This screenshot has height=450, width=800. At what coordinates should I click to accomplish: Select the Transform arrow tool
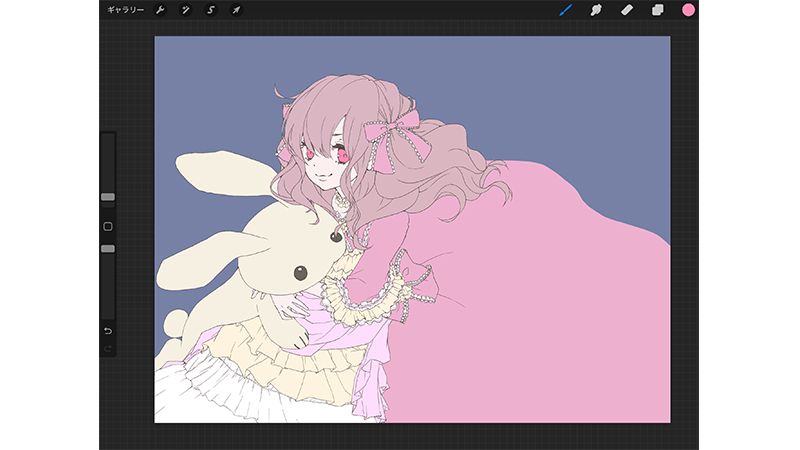point(237,10)
